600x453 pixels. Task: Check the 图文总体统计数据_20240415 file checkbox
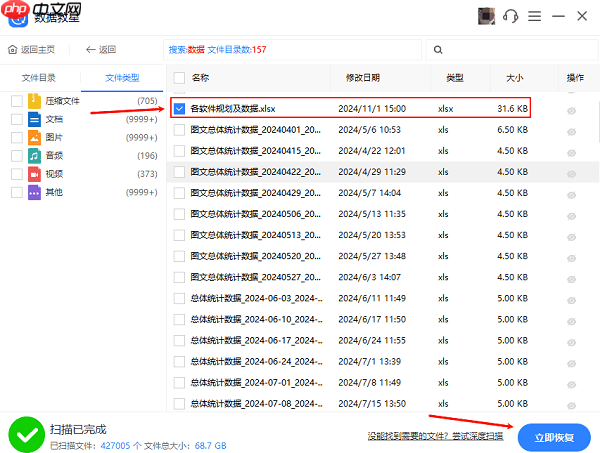[x=179, y=151]
